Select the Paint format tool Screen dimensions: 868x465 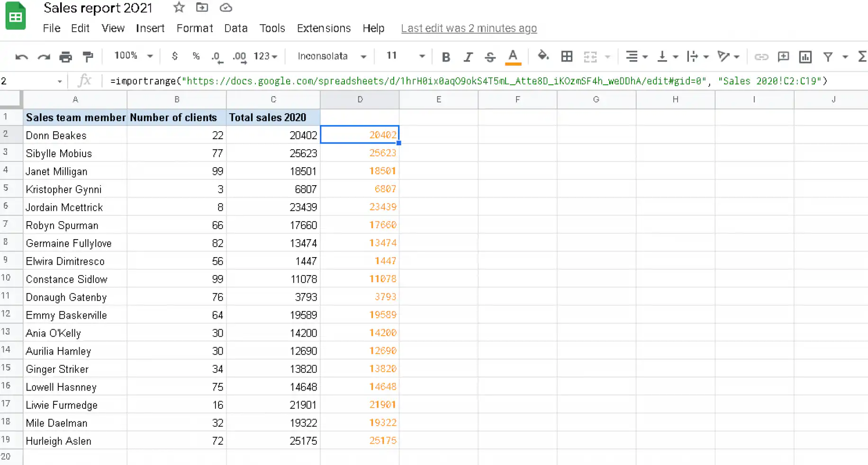[88, 57]
